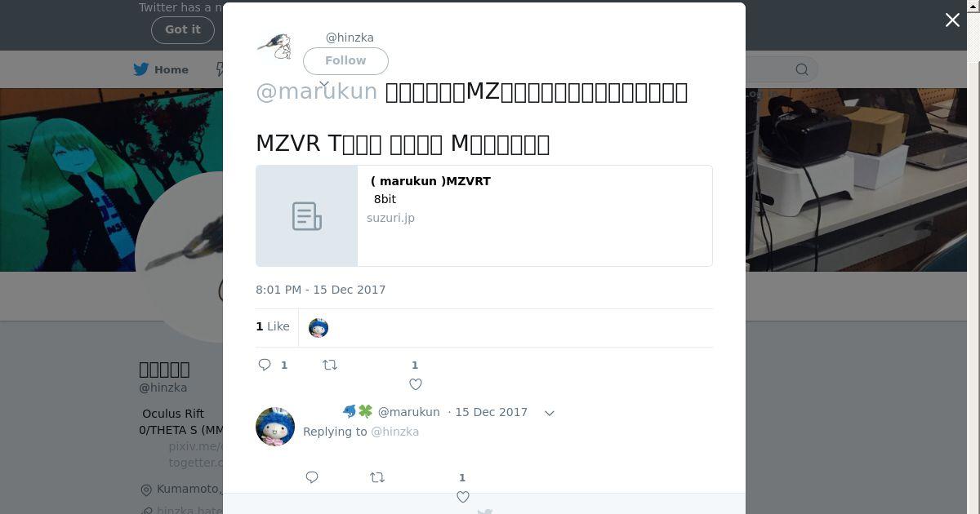Image resolution: width=980 pixels, height=514 pixels.
Task: Expand the options caret on marukun's reply
Action: (x=550, y=413)
